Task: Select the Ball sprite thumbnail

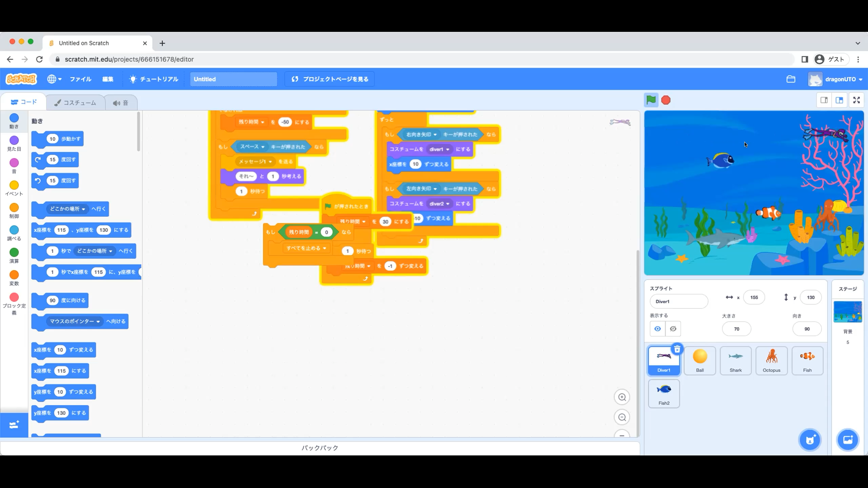Action: pos(700,361)
